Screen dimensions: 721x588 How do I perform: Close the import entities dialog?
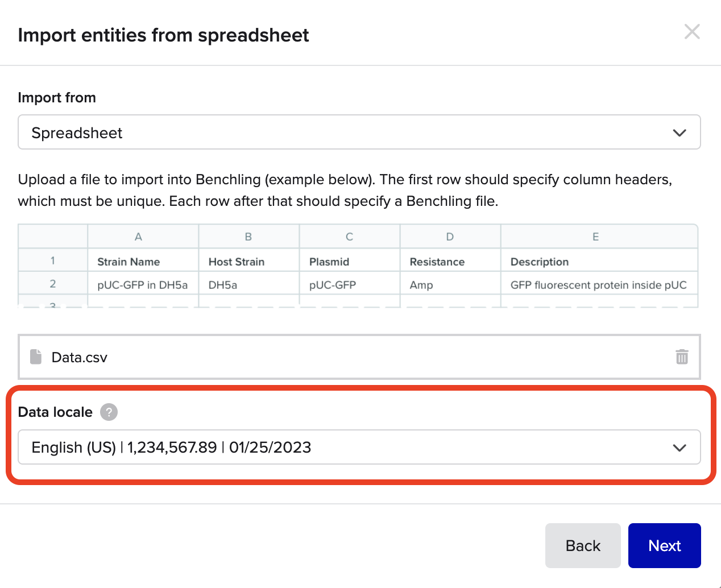(692, 31)
